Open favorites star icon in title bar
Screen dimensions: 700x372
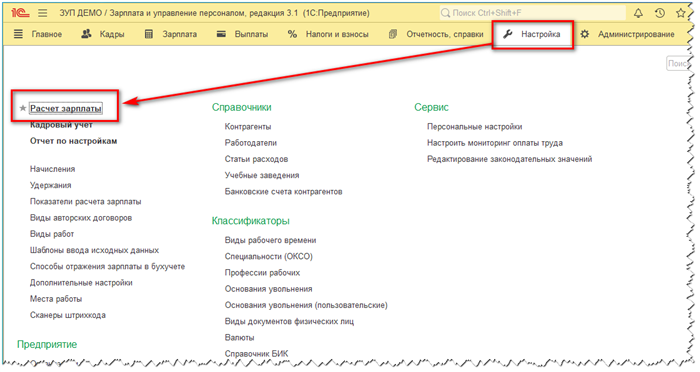tap(680, 13)
